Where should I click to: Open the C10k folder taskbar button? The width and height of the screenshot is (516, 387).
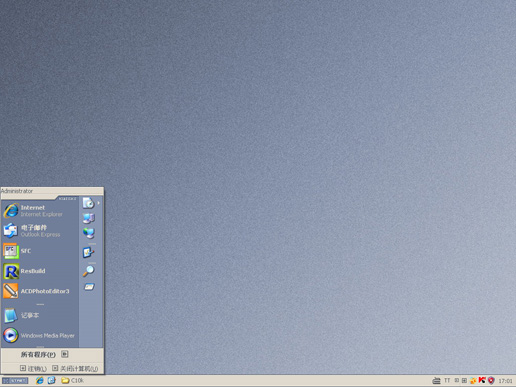pyautogui.click(x=72, y=380)
